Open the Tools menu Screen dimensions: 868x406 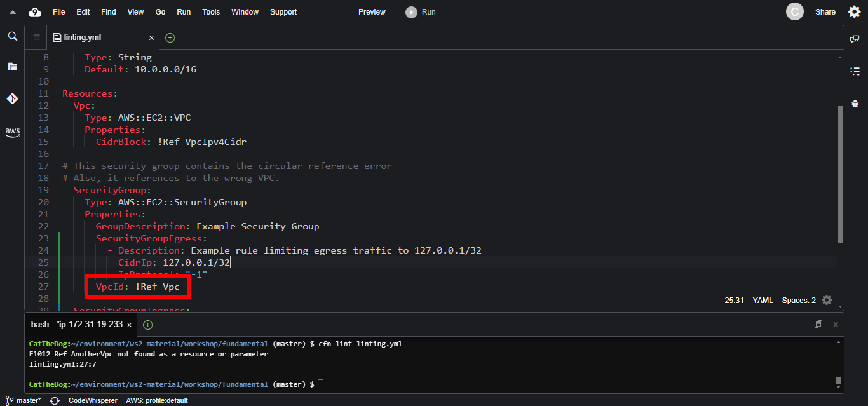[211, 11]
